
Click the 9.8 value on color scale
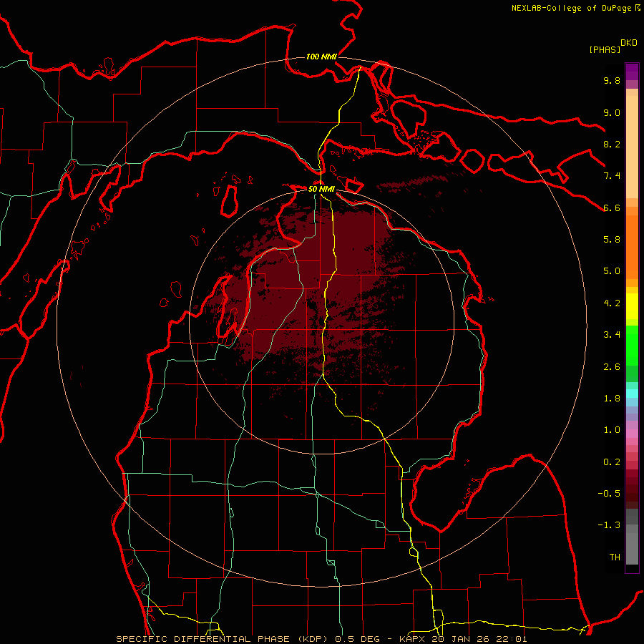(612, 81)
